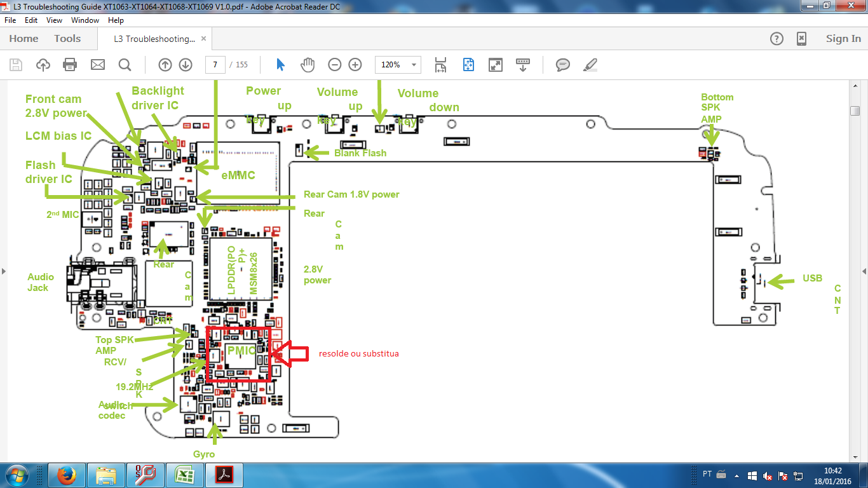This screenshot has height=488, width=868.
Task: Open Help question mark icon
Action: point(776,39)
